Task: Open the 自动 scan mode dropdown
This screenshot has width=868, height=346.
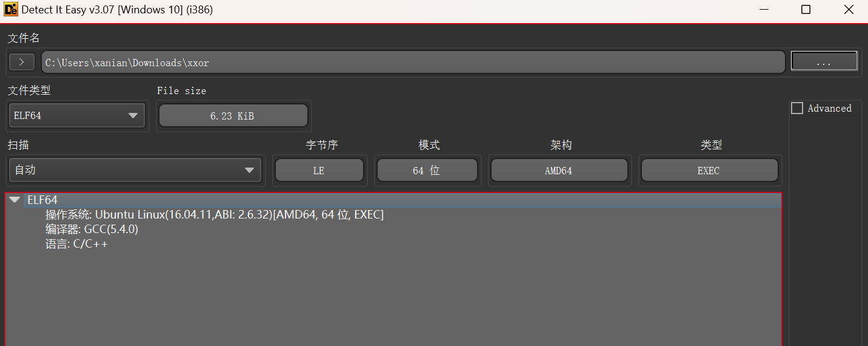Action: tap(135, 170)
